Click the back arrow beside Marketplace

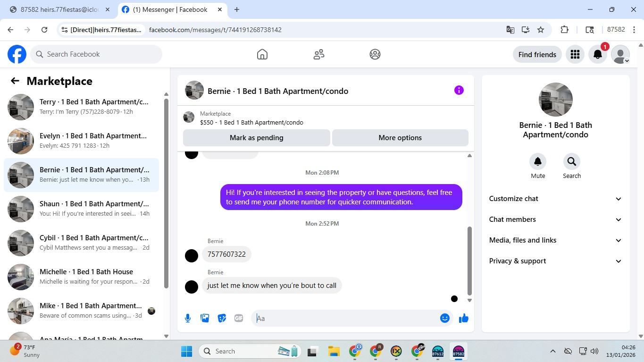pos(15,81)
